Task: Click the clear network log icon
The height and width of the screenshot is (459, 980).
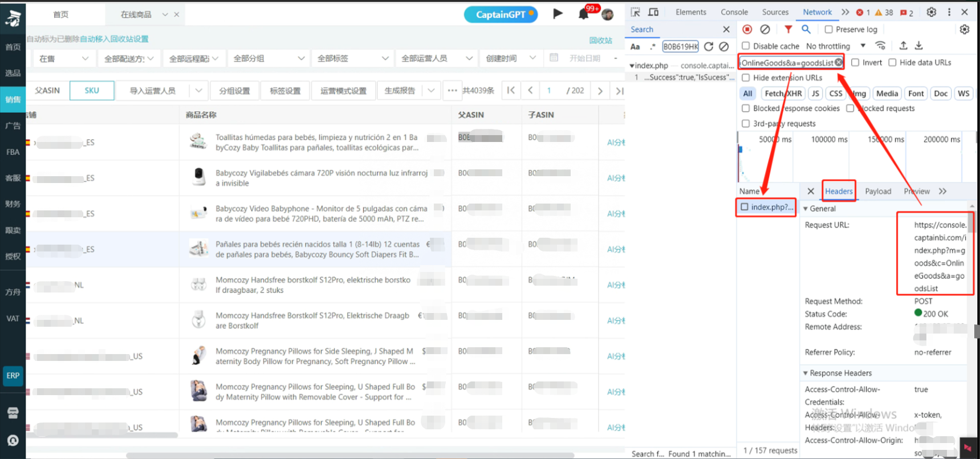Action: click(x=765, y=29)
